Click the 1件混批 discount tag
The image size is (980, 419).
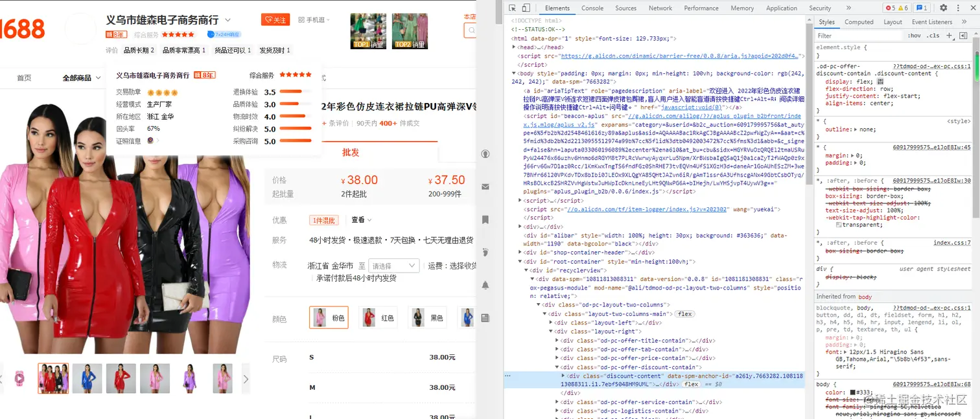tap(324, 220)
